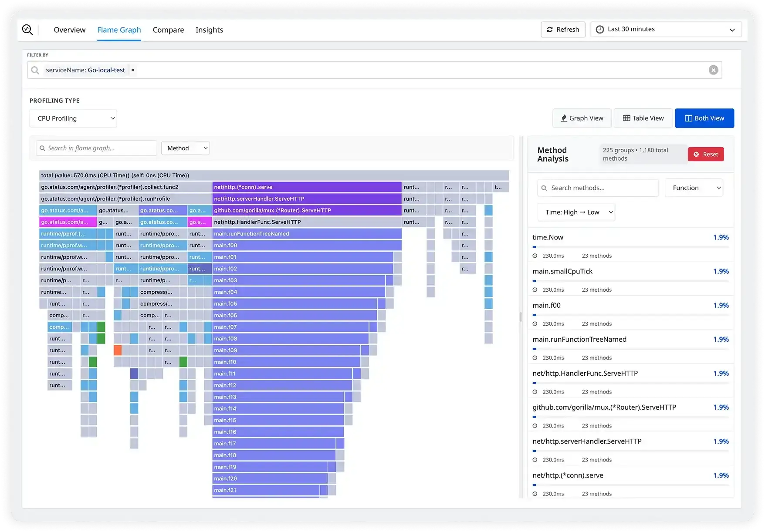
Task: Click search icon in flame graph search
Action: point(43,148)
